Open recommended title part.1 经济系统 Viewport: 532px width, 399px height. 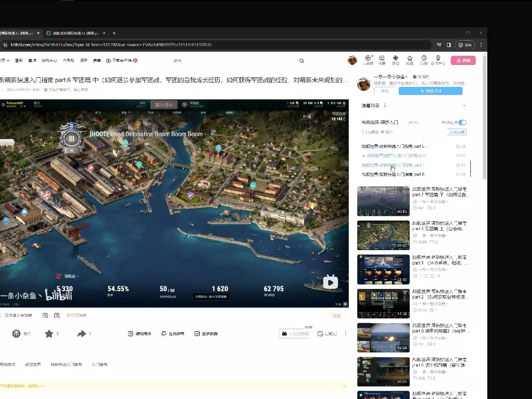pos(440,260)
